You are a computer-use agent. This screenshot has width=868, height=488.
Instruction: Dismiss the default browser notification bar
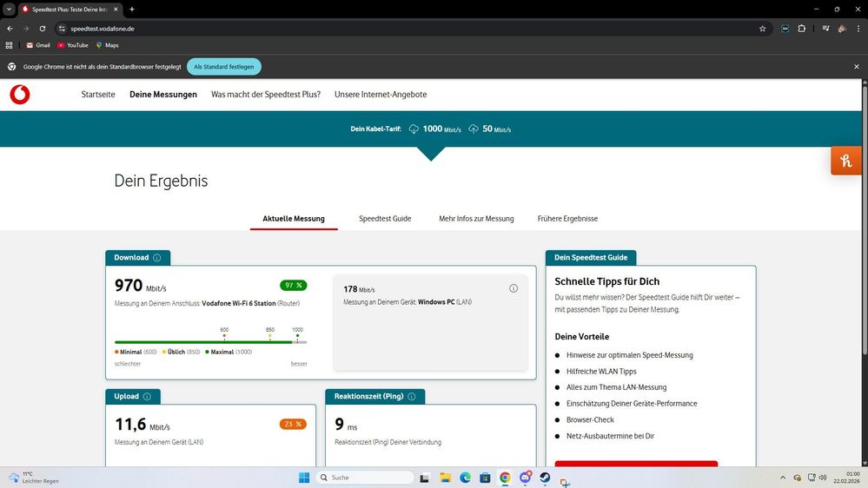857,66
